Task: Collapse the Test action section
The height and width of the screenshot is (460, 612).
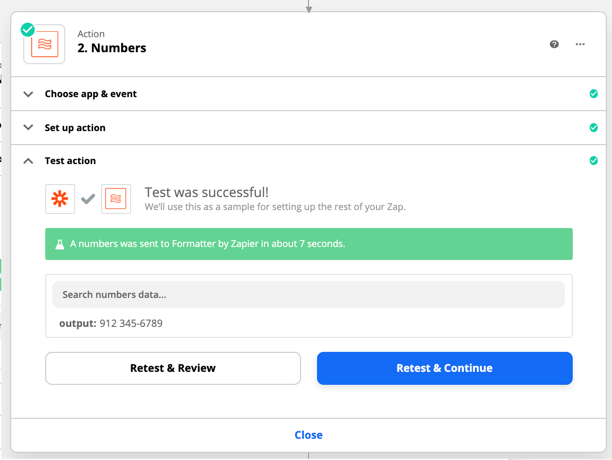Action: (28, 161)
